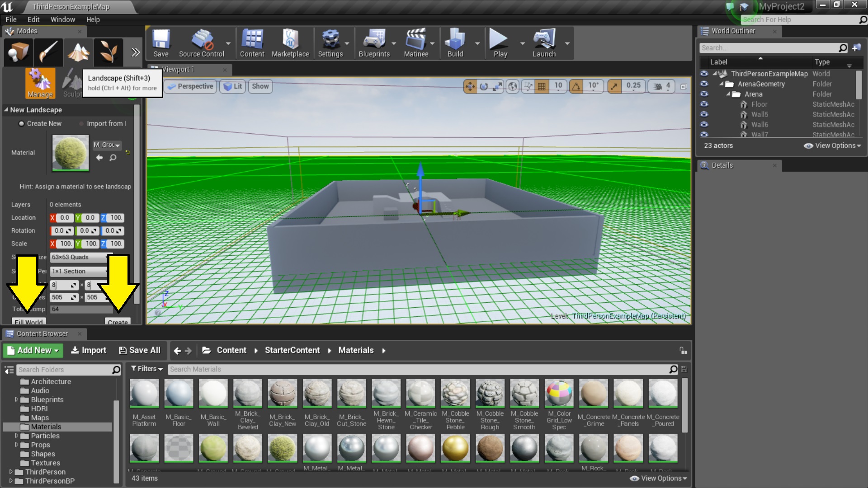The width and height of the screenshot is (868, 488).
Task: Open the Section Size 63x63 Quads dropdown
Action: 80,257
